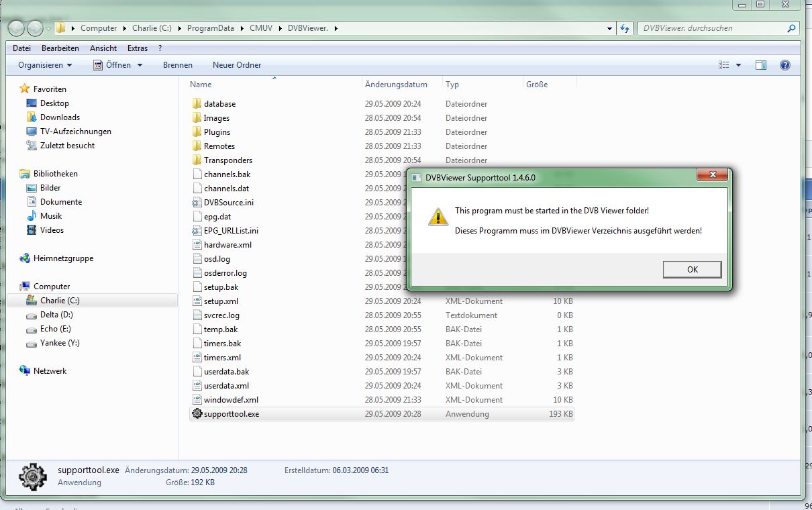The width and height of the screenshot is (812, 510).
Task: Select the channels.dat file
Action: tap(226, 189)
